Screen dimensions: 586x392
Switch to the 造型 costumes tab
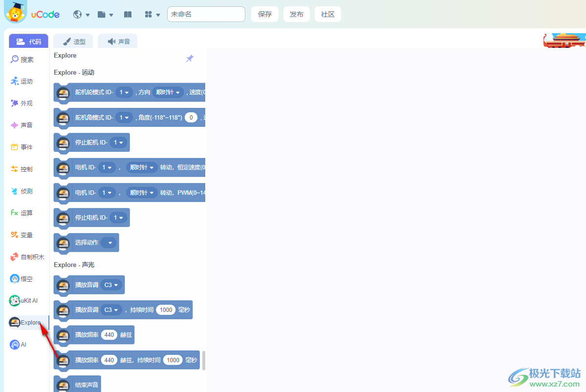73,41
